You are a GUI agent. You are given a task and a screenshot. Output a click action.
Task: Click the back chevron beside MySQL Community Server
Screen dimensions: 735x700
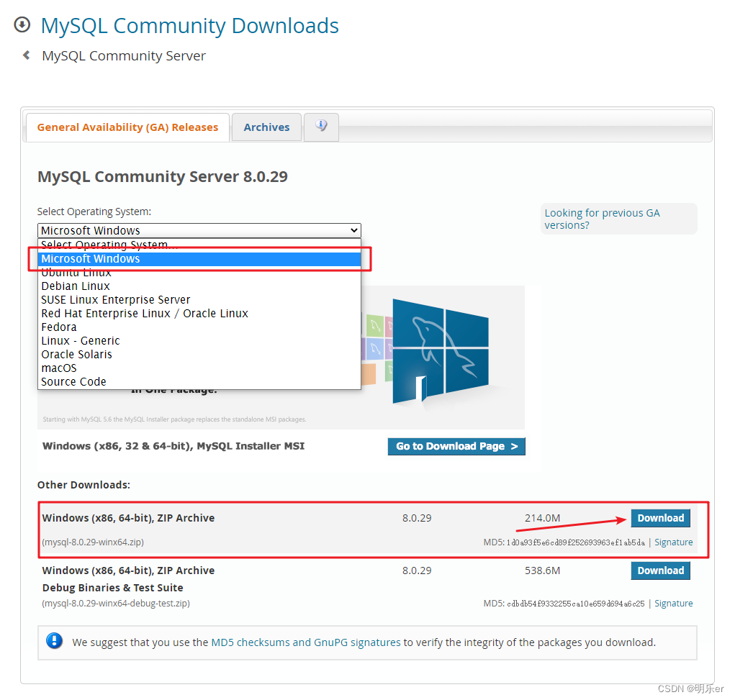26,55
